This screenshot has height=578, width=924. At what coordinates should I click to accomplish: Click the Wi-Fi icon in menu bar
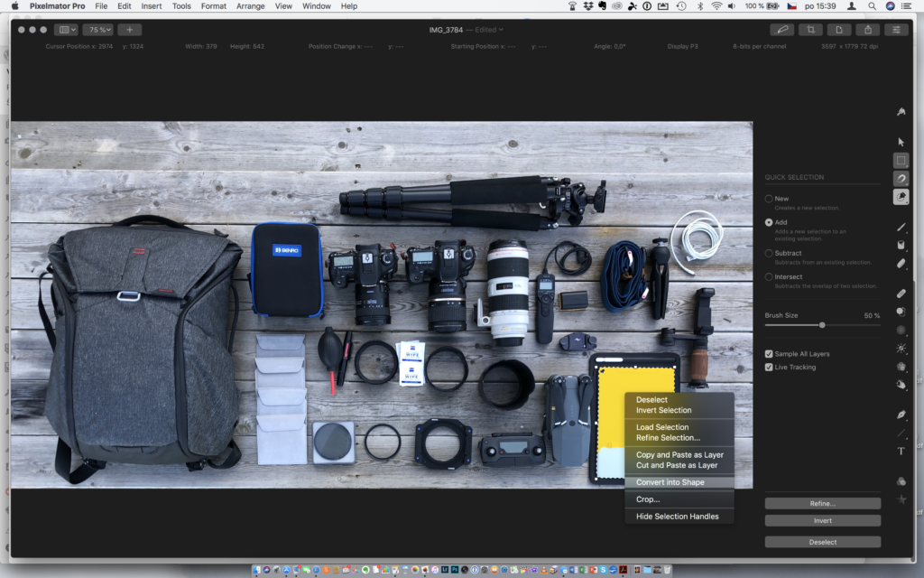tap(716, 6)
